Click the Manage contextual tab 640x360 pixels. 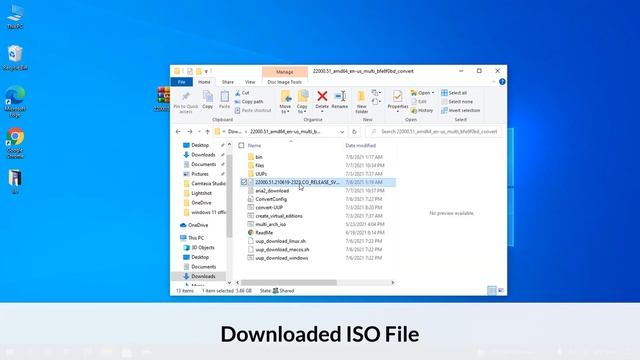284,72
